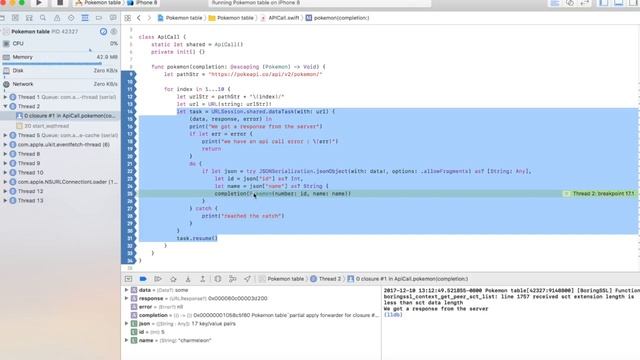Screen dimensions: 640x360
Task: Click APICall.swift breadcrumb in jump bar
Action: pos(280,18)
